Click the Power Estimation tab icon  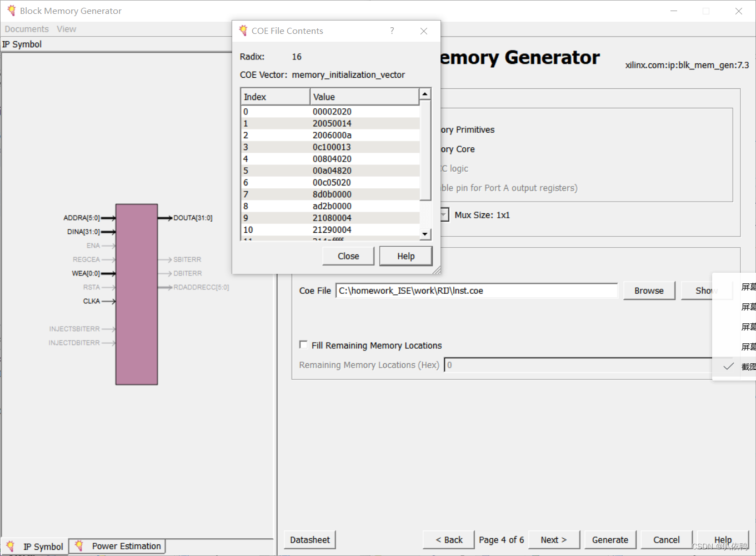click(79, 545)
